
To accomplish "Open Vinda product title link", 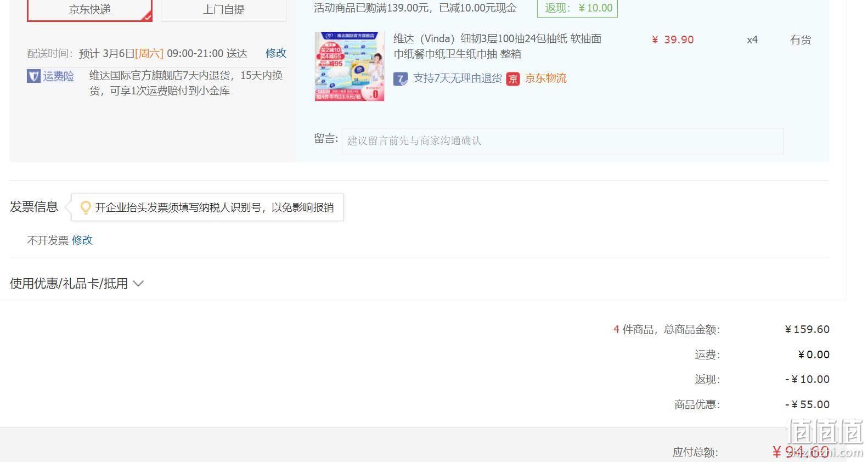I will tap(498, 46).
